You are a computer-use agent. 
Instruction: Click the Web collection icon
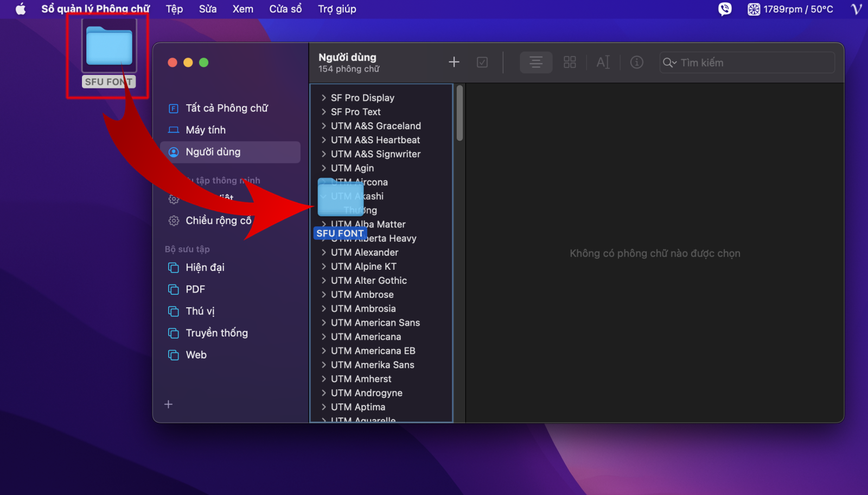[174, 355]
